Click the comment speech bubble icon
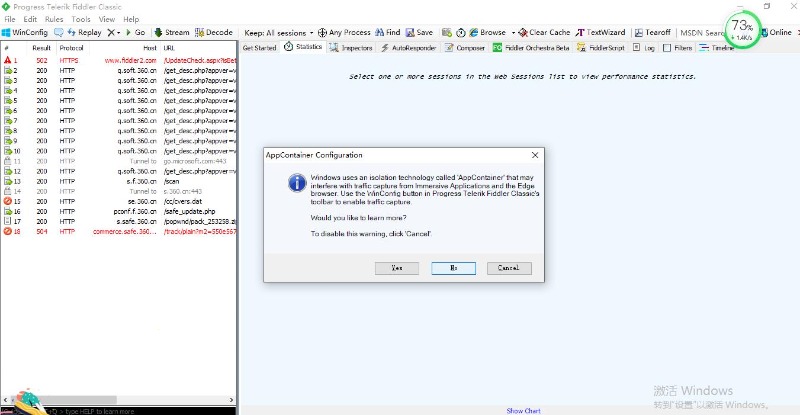Viewport: 800px width, 415px height. tap(59, 32)
